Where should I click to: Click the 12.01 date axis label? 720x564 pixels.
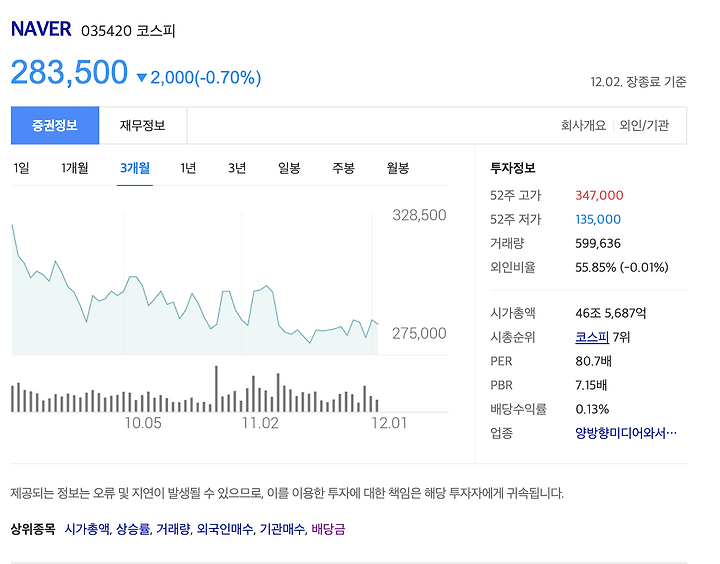(x=389, y=423)
